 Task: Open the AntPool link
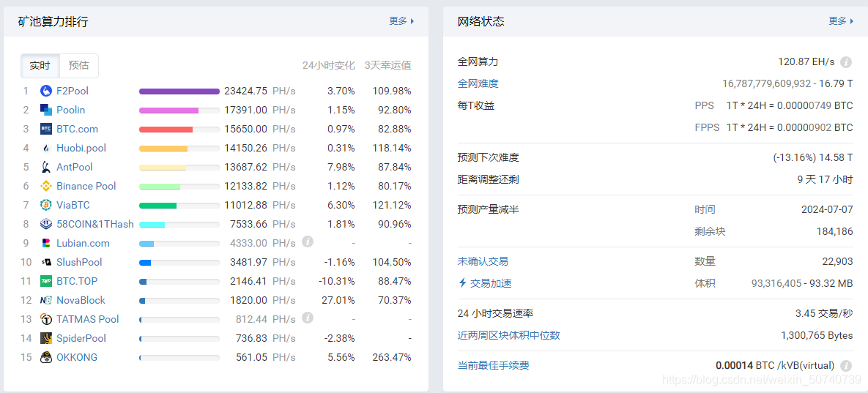tap(75, 167)
